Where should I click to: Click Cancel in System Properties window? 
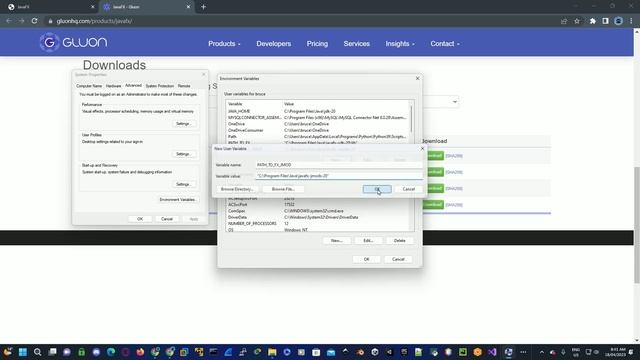pyautogui.click(x=167, y=219)
